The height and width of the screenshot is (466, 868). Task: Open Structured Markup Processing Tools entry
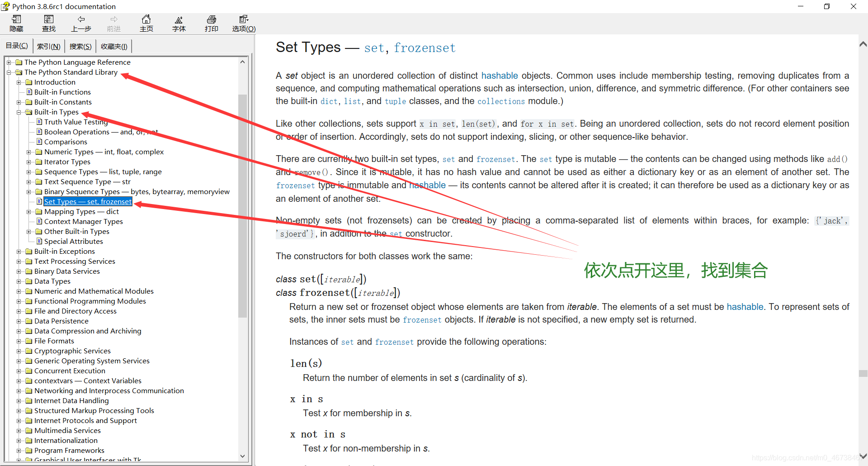(x=94, y=410)
